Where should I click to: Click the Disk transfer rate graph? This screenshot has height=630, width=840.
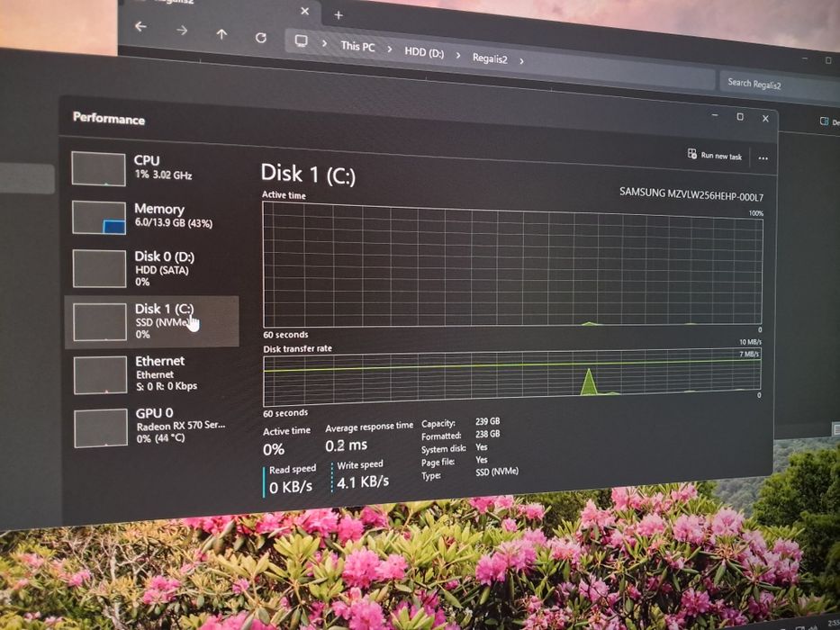[x=512, y=377]
